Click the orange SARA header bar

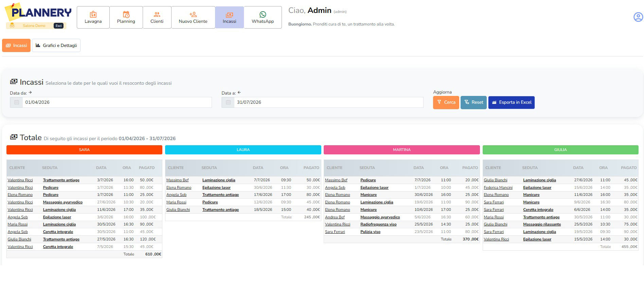84,150
